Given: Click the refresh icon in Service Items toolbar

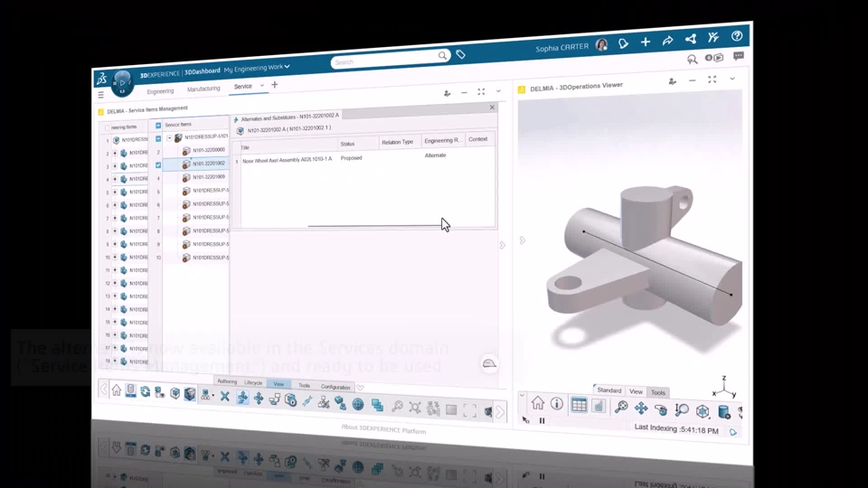Looking at the screenshot, I should click(145, 391).
